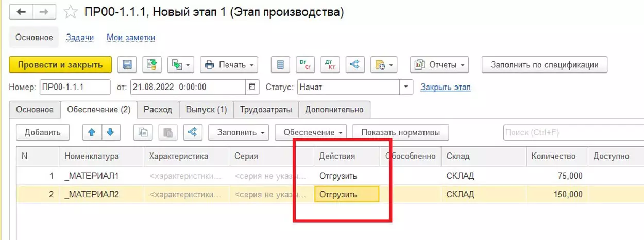Move row down with blue down arrow
Screen dimensions: 644x240
pos(111,132)
